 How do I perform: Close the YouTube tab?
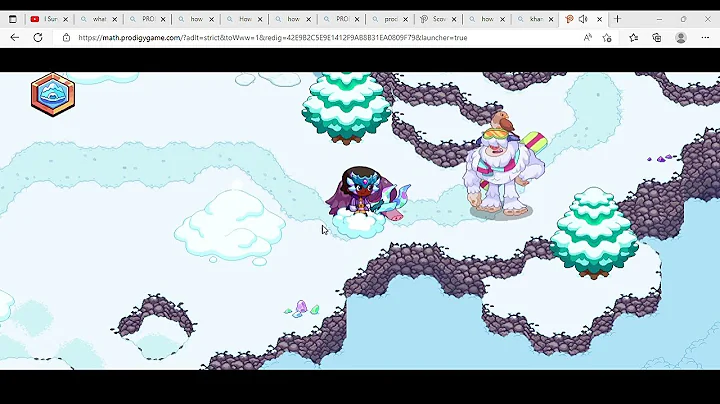[65, 19]
